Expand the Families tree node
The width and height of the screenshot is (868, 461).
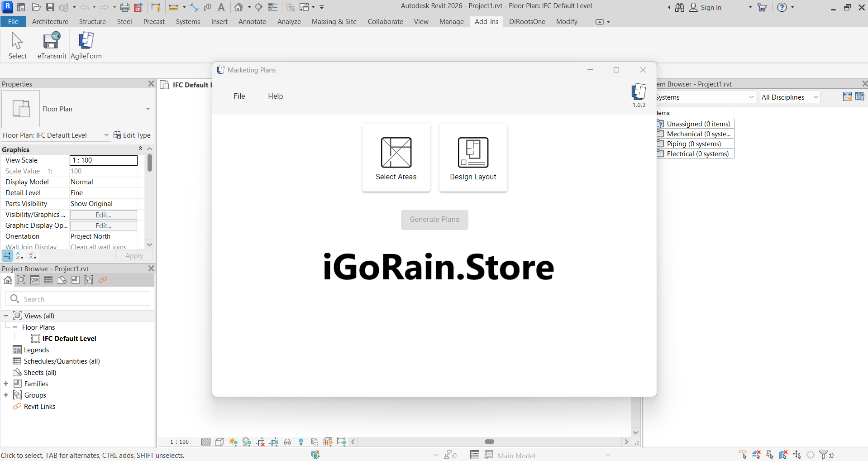[6, 384]
